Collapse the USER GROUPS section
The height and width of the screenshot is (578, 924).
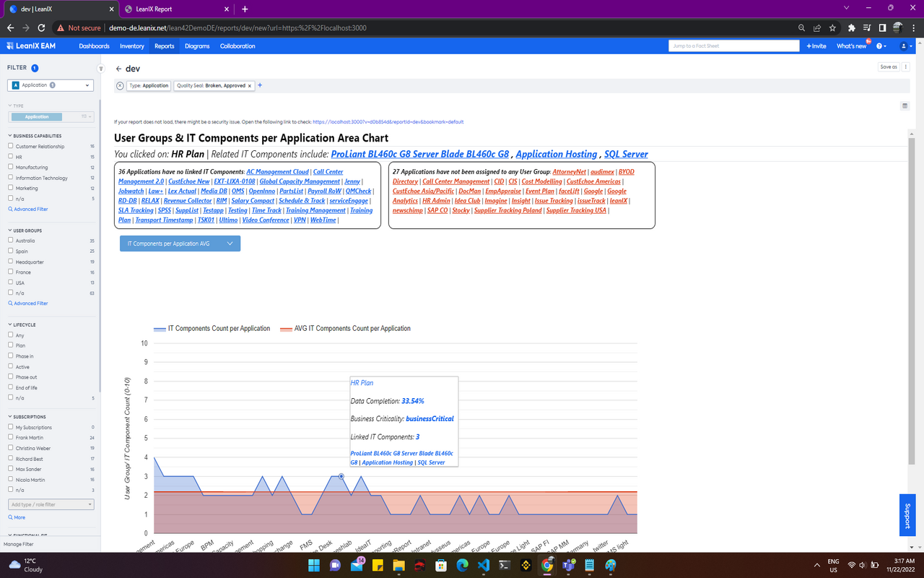coord(25,230)
